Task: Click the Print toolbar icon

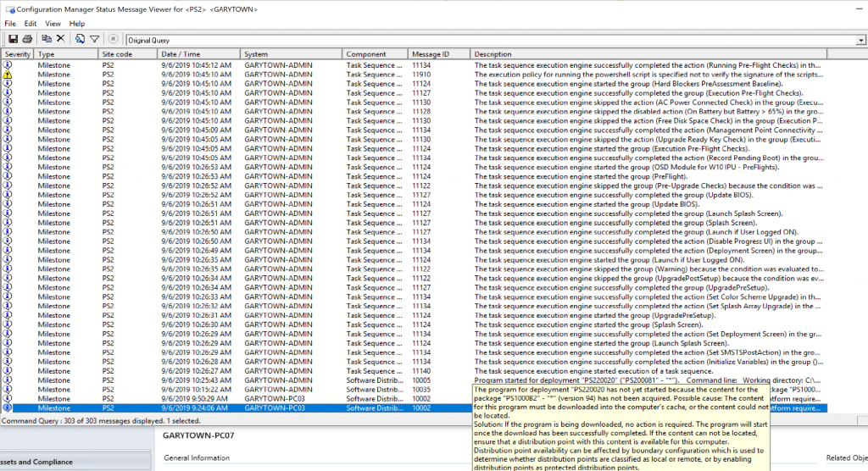Action: pyautogui.click(x=27, y=39)
